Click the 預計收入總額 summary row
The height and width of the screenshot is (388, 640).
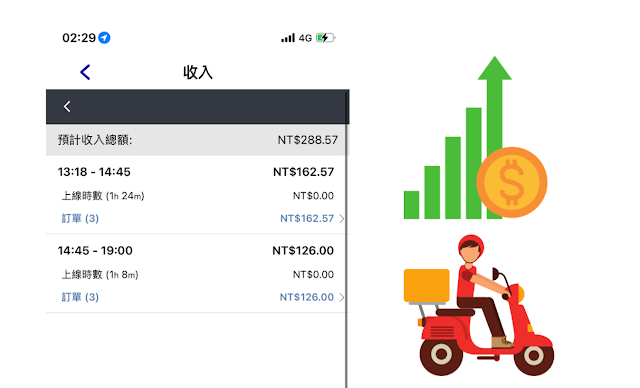(196, 140)
